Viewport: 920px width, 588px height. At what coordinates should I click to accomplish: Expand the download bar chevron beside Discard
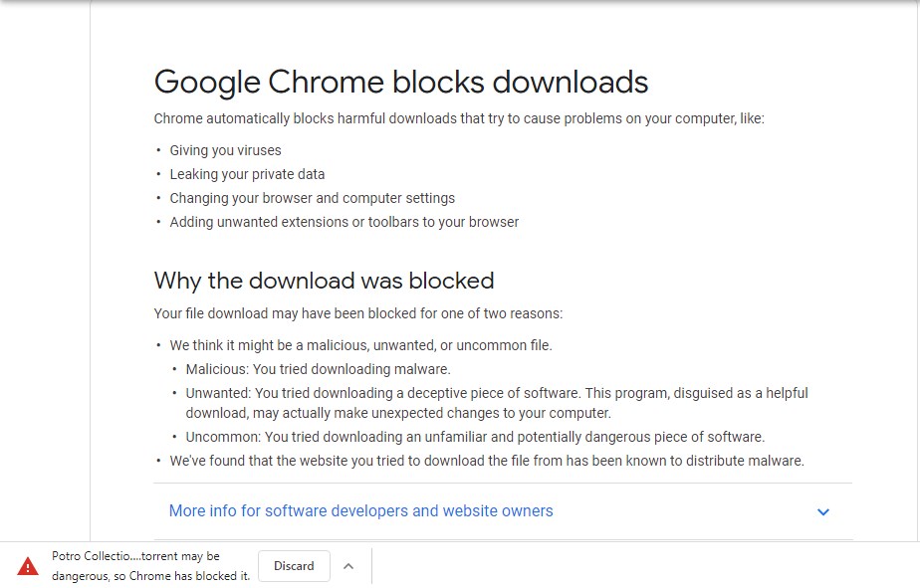348,565
